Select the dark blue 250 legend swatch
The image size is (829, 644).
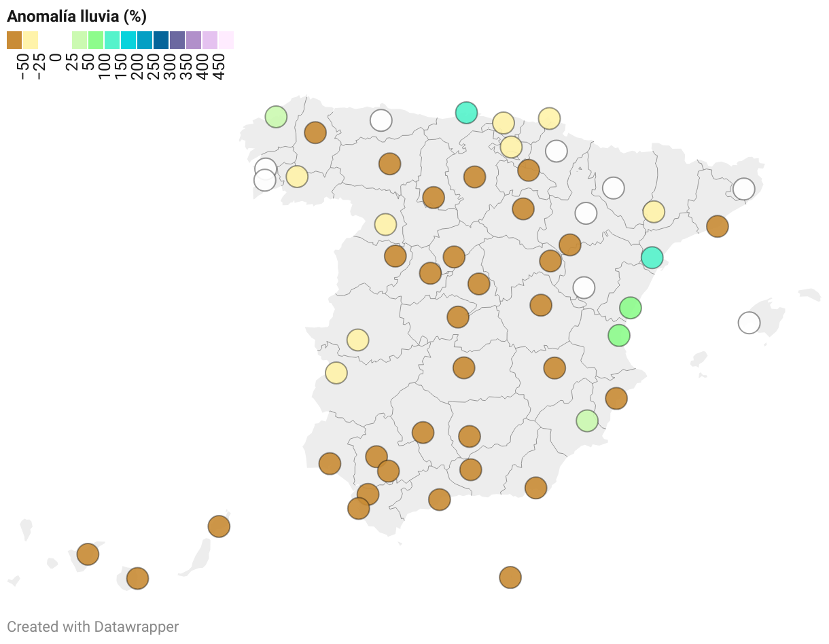point(161,40)
